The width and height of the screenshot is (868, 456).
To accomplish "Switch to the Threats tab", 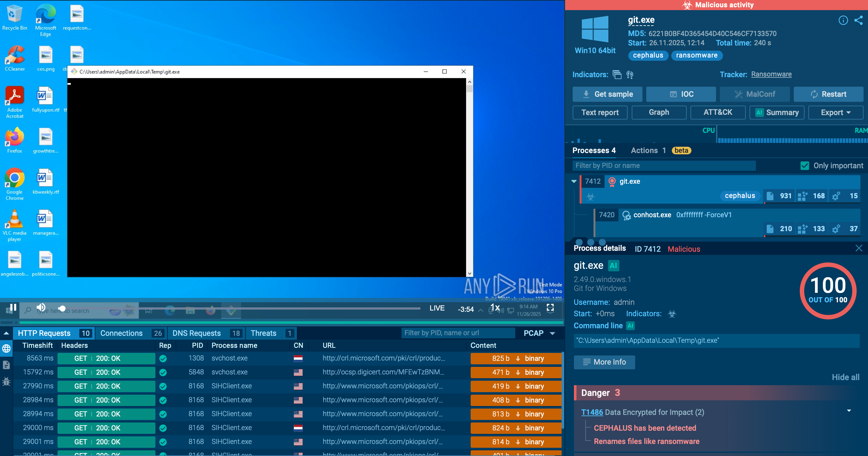I will tap(263, 333).
